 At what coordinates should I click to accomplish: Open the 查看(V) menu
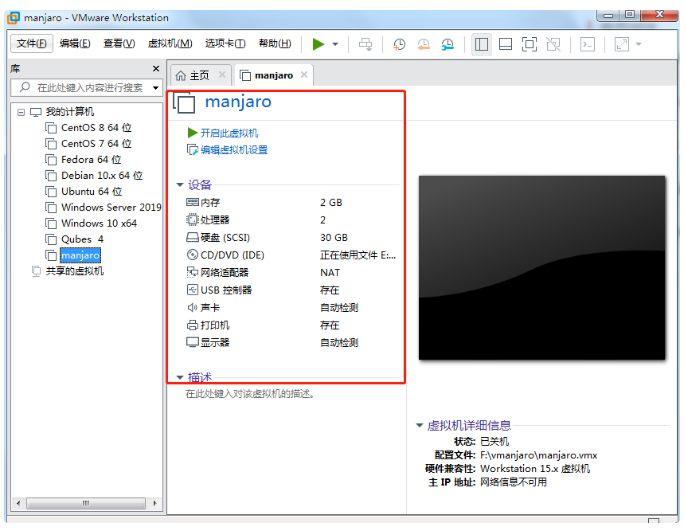click(x=119, y=43)
